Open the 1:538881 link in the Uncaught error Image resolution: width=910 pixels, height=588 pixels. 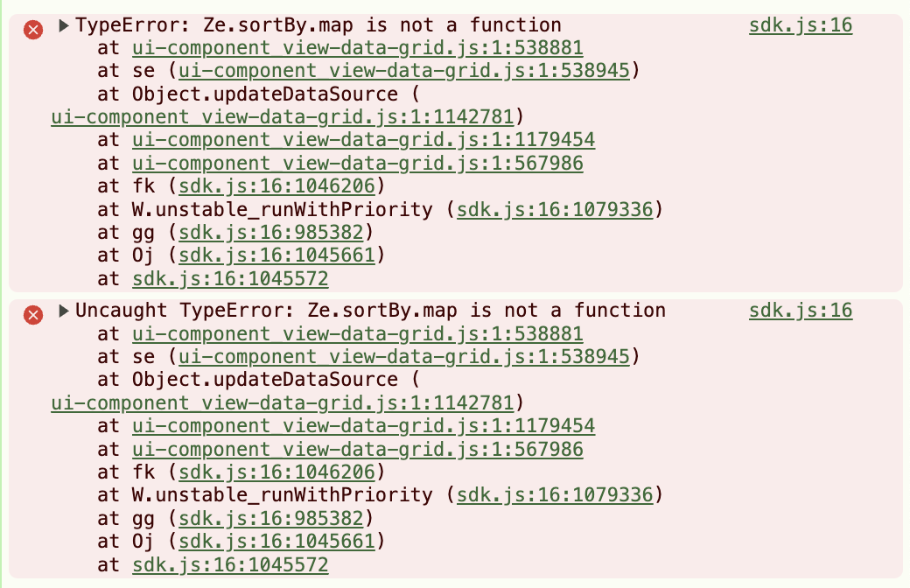[x=357, y=334]
